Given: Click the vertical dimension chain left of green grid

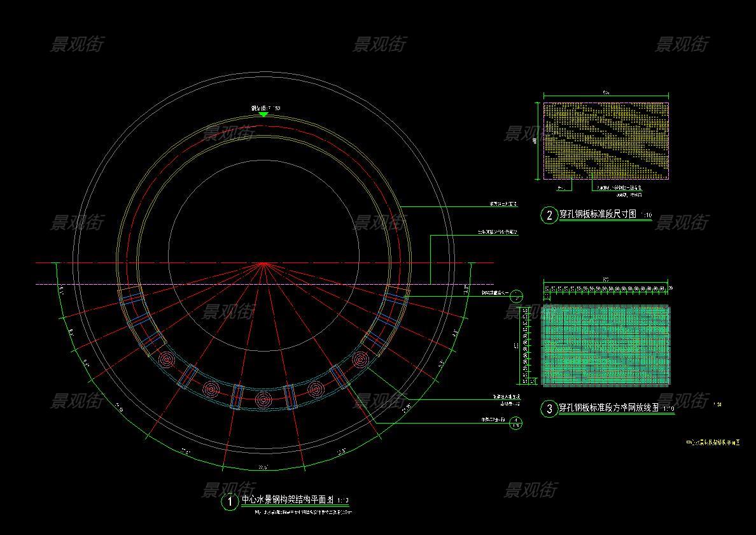Looking at the screenshot, I should (526, 346).
